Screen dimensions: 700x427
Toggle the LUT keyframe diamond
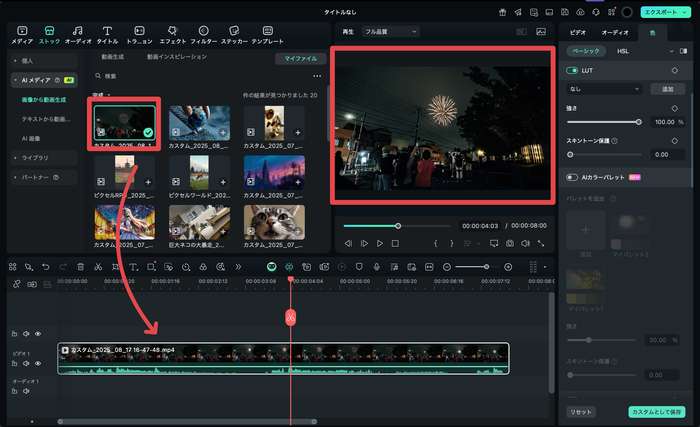(x=675, y=71)
